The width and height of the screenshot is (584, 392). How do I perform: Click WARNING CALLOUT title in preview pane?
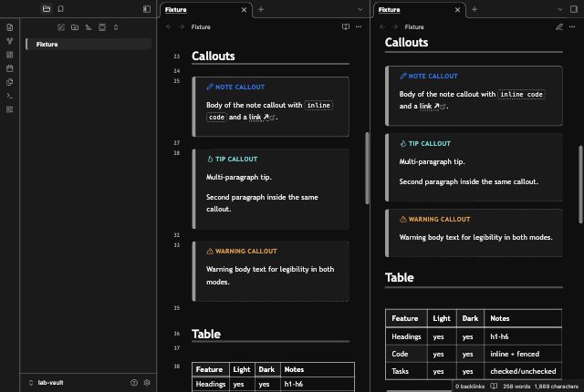tap(440, 220)
